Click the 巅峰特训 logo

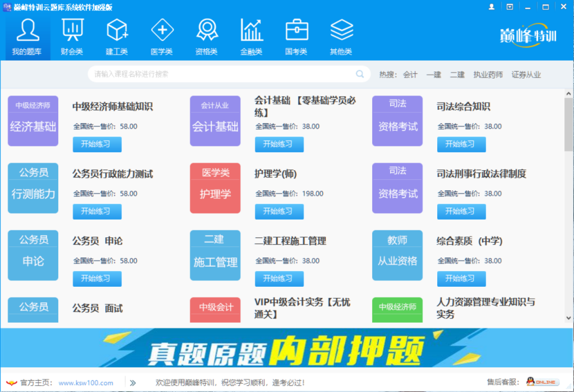point(528,35)
